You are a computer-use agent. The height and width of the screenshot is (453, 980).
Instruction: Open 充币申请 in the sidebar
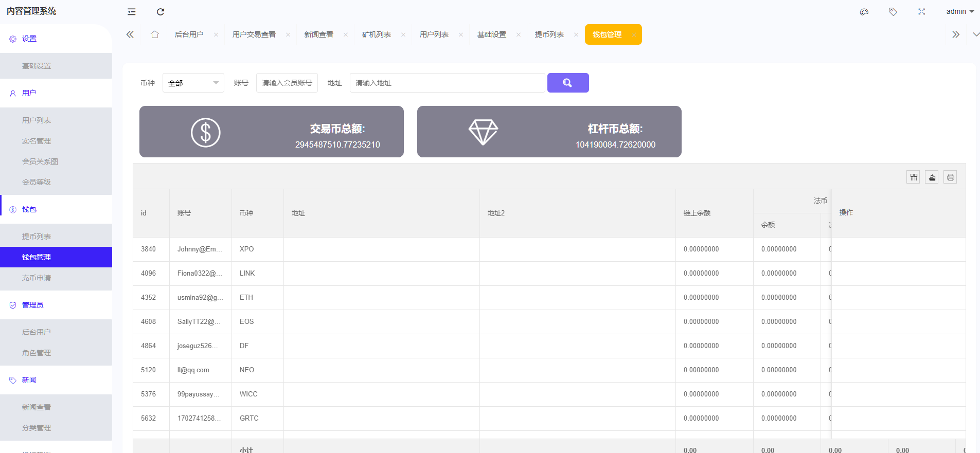[x=37, y=278]
